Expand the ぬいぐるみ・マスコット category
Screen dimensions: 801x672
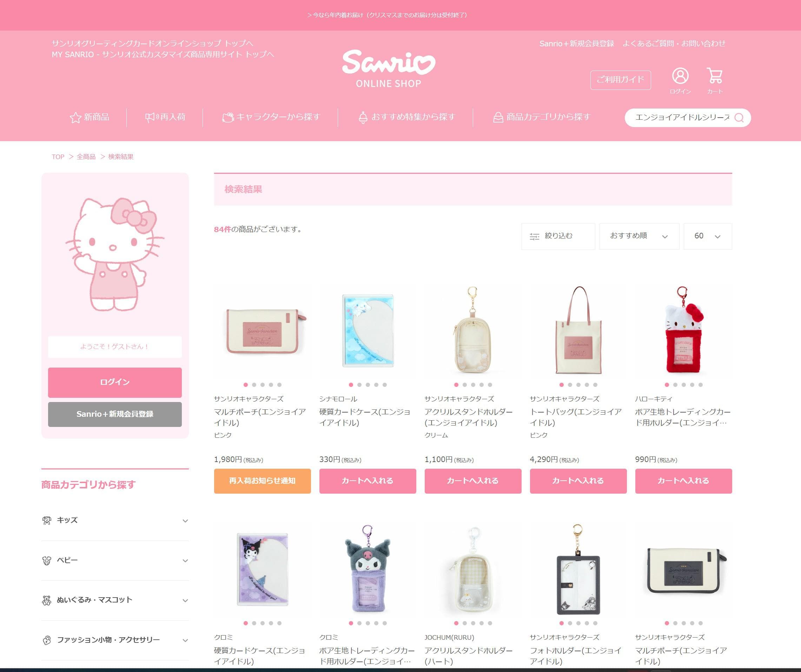(115, 600)
